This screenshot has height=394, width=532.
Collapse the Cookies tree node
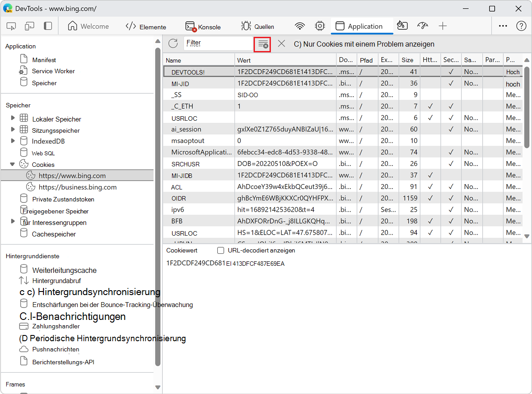click(13, 164)
